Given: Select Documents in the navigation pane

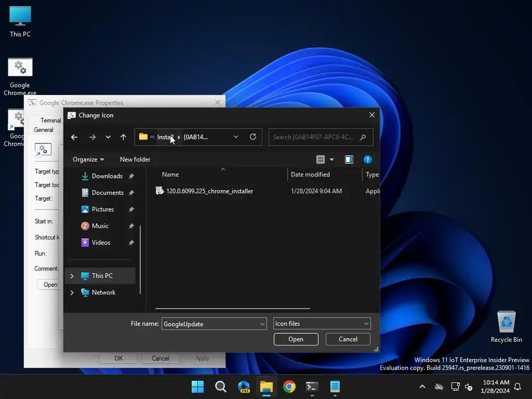Looking at the screenshot, I should (x=108, y=193).
